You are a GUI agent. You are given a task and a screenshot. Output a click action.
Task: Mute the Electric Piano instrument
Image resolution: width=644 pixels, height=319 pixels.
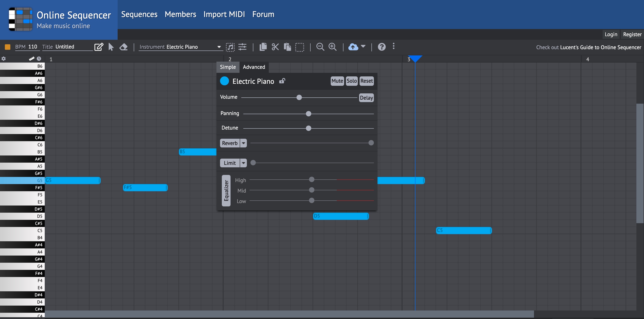(337, 81)
